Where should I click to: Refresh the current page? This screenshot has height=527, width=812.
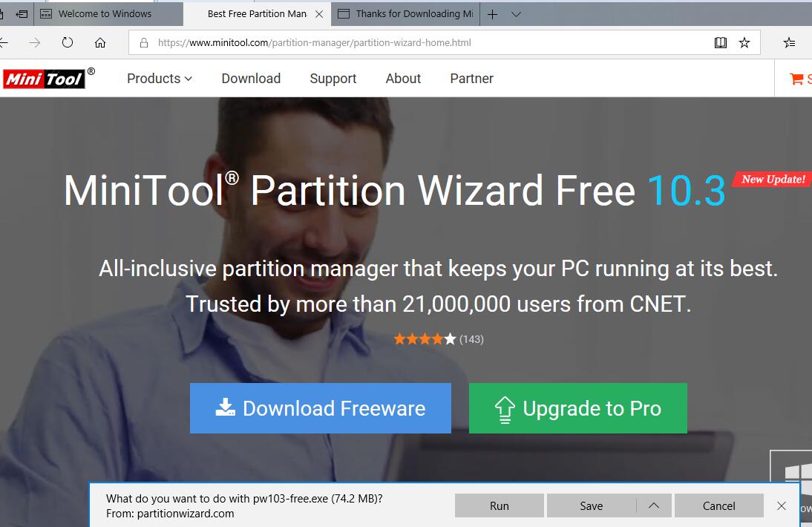click(x=68, y=43)
